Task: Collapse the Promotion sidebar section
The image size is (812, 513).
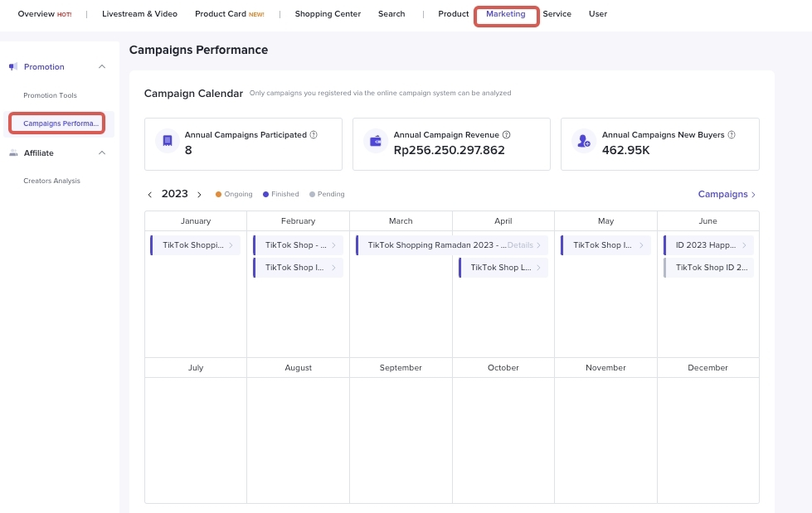Action: tap(101, 66)
